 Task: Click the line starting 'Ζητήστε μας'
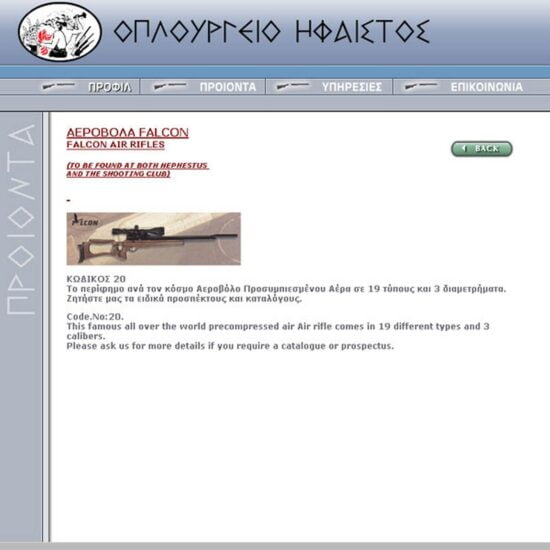coord(184,299)
